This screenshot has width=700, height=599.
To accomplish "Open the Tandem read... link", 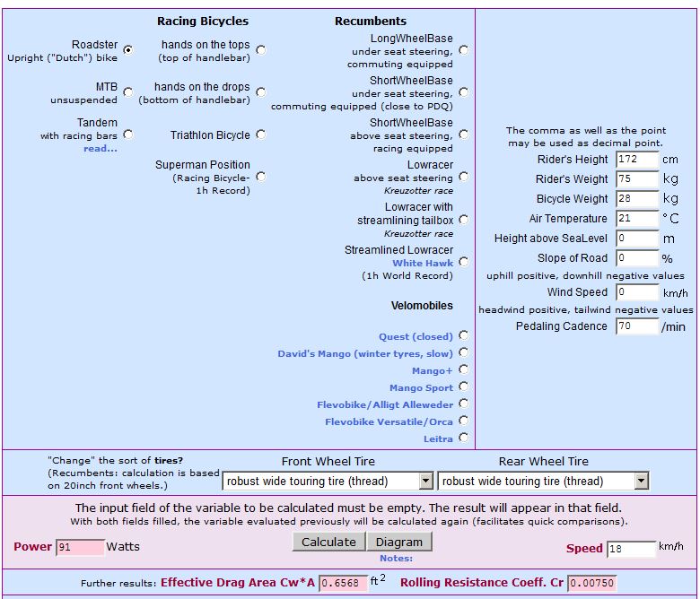I will coord(101,149).
